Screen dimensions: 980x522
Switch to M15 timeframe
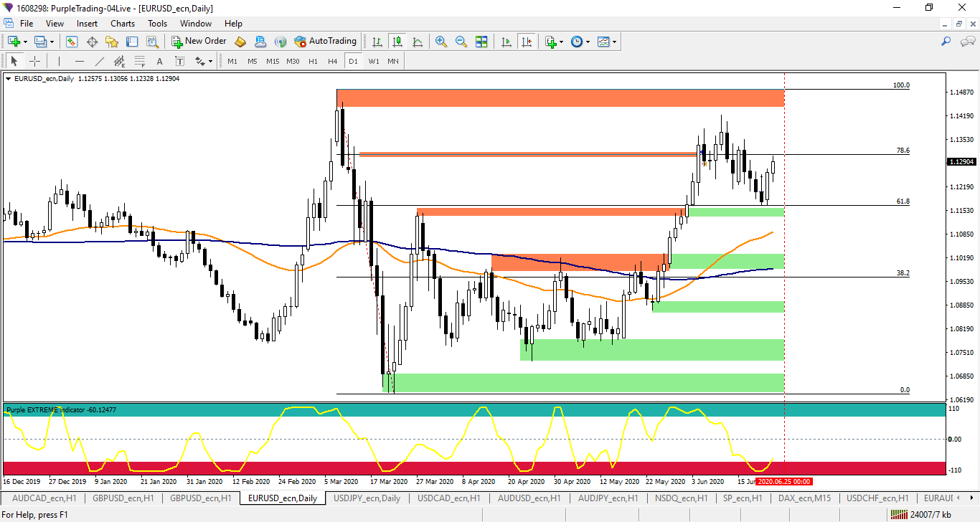(273, 61)
